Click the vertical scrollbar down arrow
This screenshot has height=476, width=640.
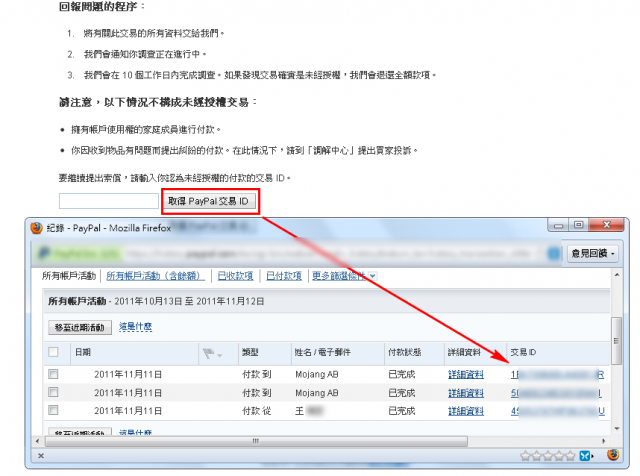[617, 428]
